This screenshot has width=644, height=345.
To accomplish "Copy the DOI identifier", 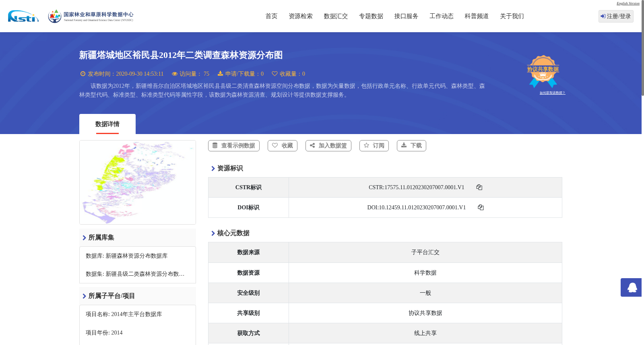I will click(481, 207).
